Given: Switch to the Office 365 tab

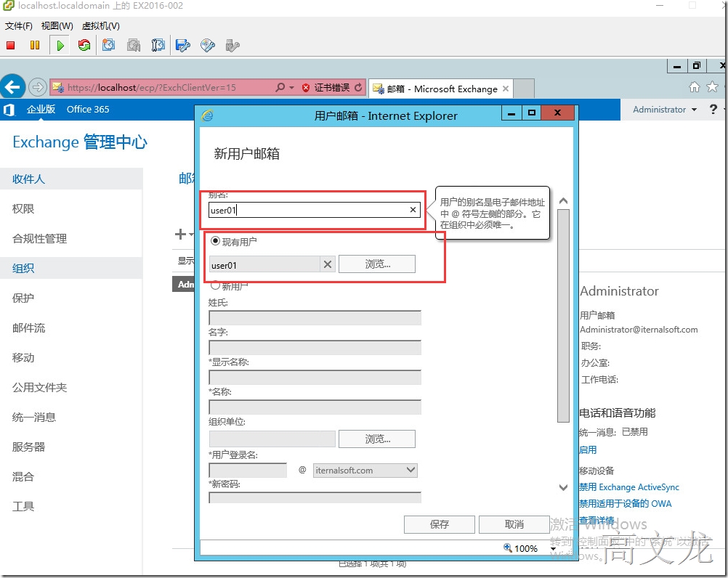Looking at the screenshot, I should coord(88,110).
